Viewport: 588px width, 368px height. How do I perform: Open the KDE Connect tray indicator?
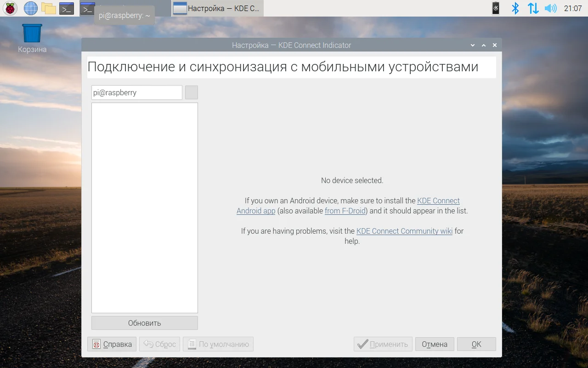(496, 8)
